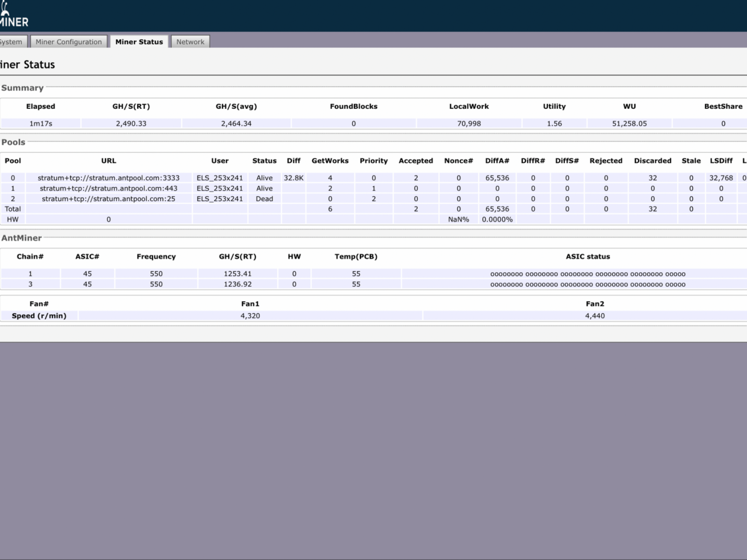This screenshot has height=560, width=747.
Task: Click the Rejected column header
Action: click(x=606, y=161)
